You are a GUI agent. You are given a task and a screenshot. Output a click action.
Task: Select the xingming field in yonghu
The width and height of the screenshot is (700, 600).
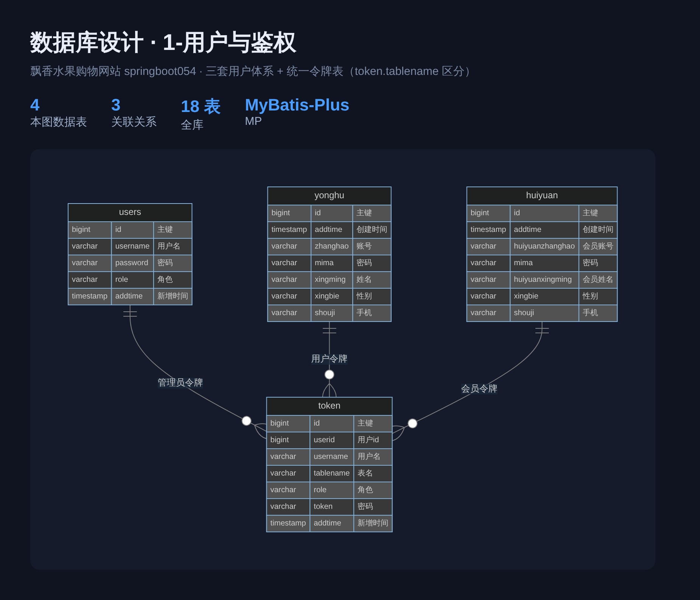(x=332, y=280)
